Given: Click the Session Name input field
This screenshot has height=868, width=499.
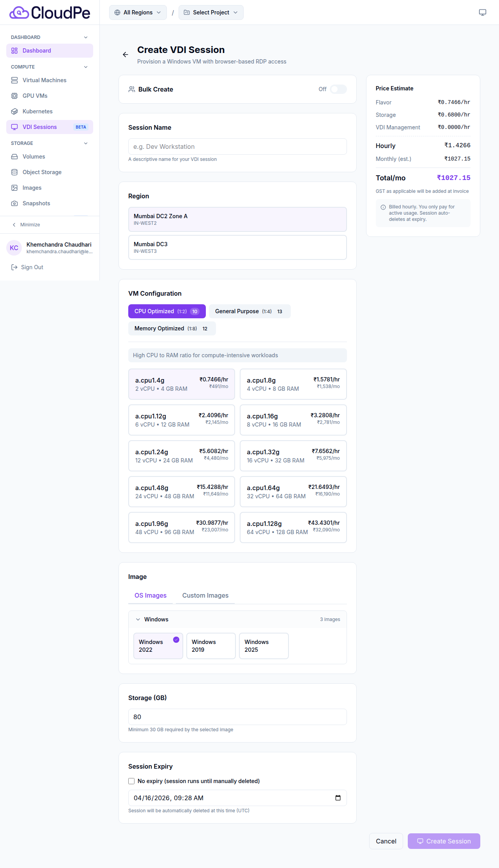Looking at the screenshot, I should 237,146.
